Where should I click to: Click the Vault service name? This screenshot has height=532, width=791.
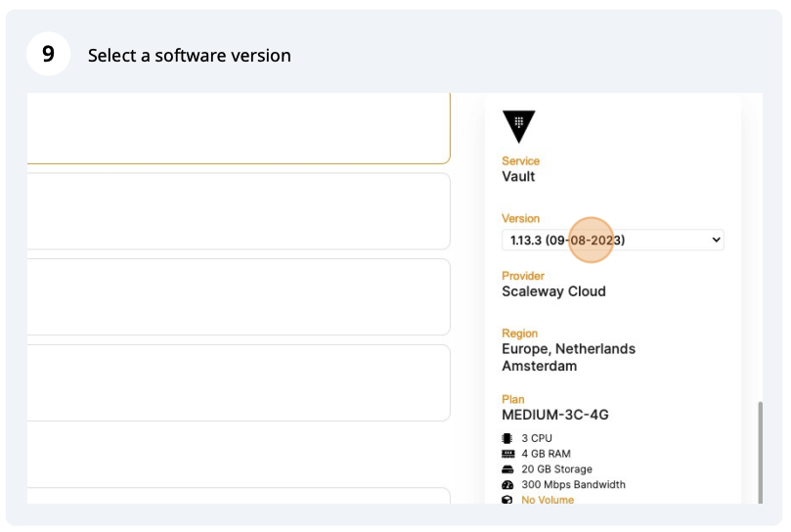(518, 177)
